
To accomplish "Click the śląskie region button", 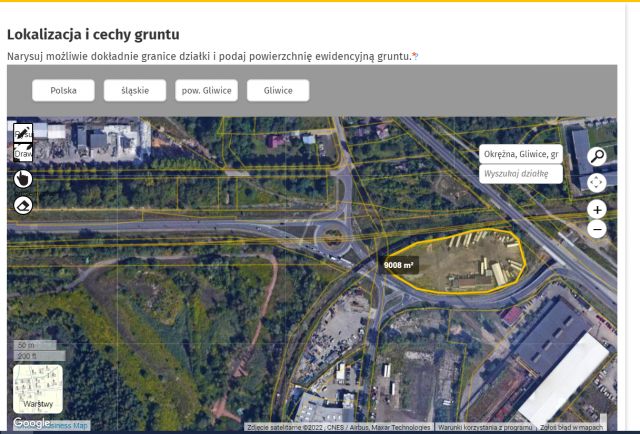I will [135, 90].
